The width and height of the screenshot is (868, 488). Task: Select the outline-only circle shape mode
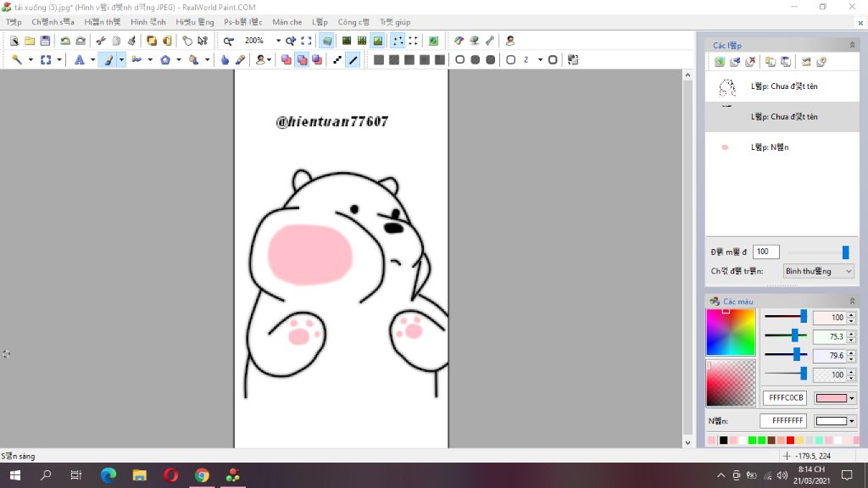click(459, 60)
